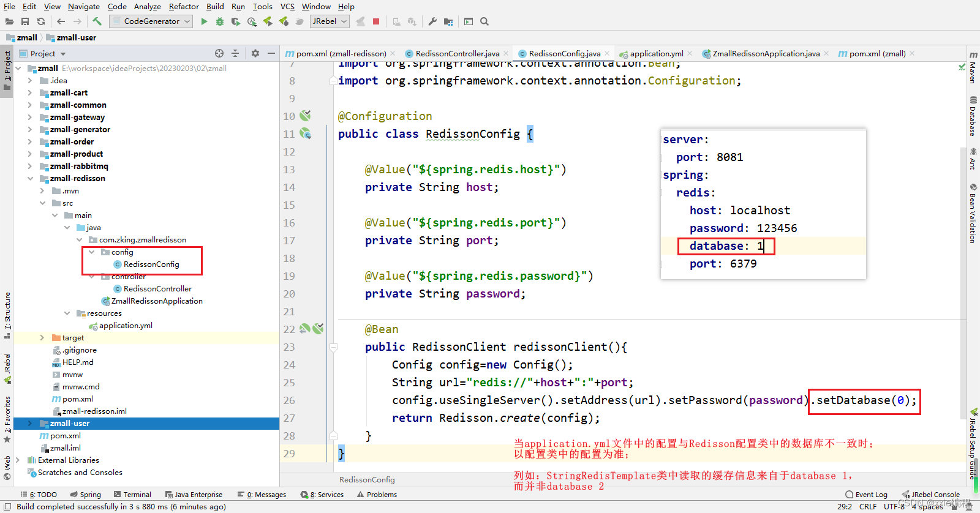980x513 pixels.
Task: Open the JRebel dropdown
Action: point(330,21)
